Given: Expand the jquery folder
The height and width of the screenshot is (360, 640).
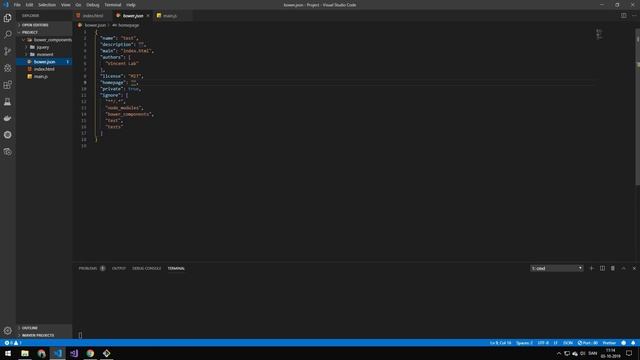Looking at the screenshot, I should (x=44, y=47).
